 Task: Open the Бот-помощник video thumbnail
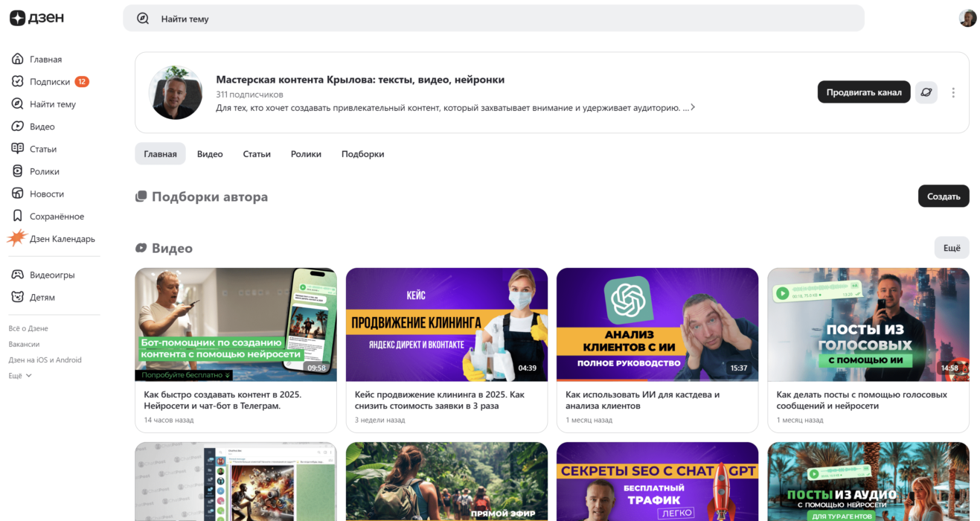click(235, 325)
